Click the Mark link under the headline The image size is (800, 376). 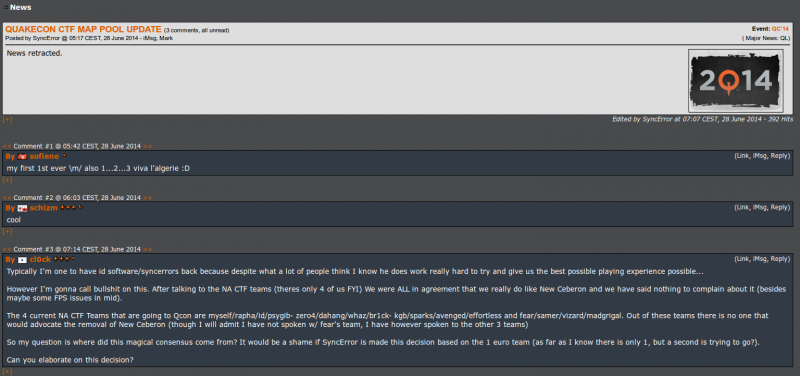[166, 38]
